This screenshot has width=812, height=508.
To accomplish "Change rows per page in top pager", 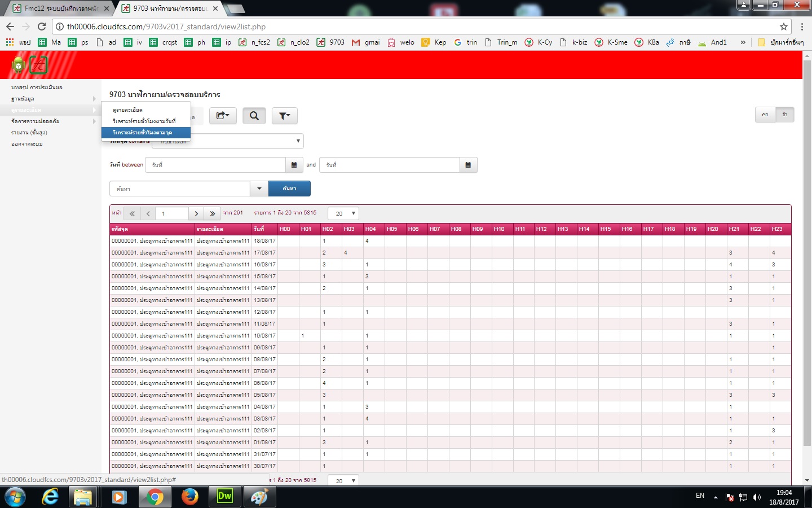I will [x=343, y=213].
